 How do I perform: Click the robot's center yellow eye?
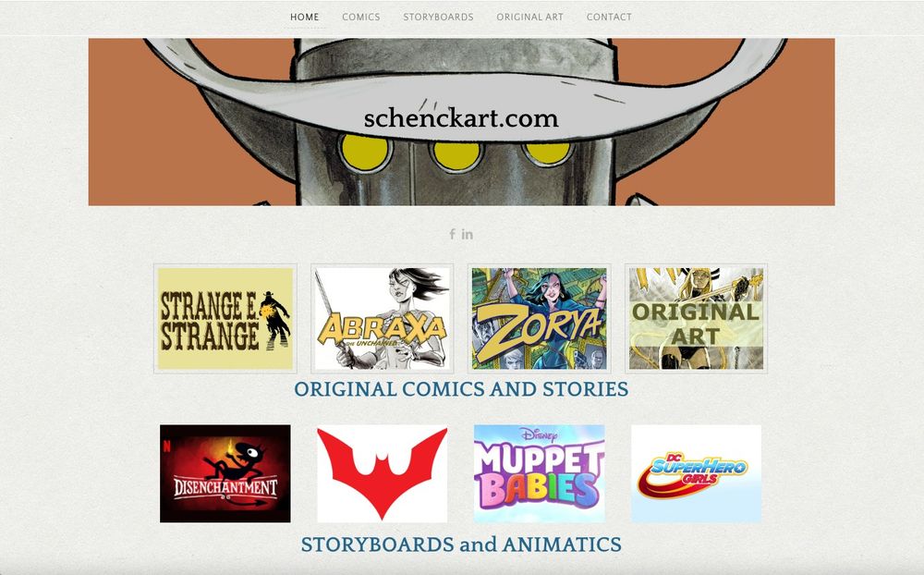click(x=456, y=154)
